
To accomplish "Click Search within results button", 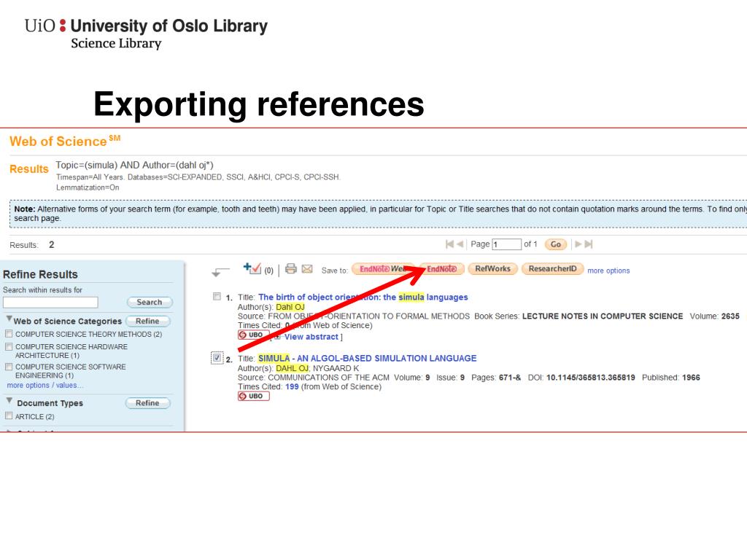I will point(149,302).
